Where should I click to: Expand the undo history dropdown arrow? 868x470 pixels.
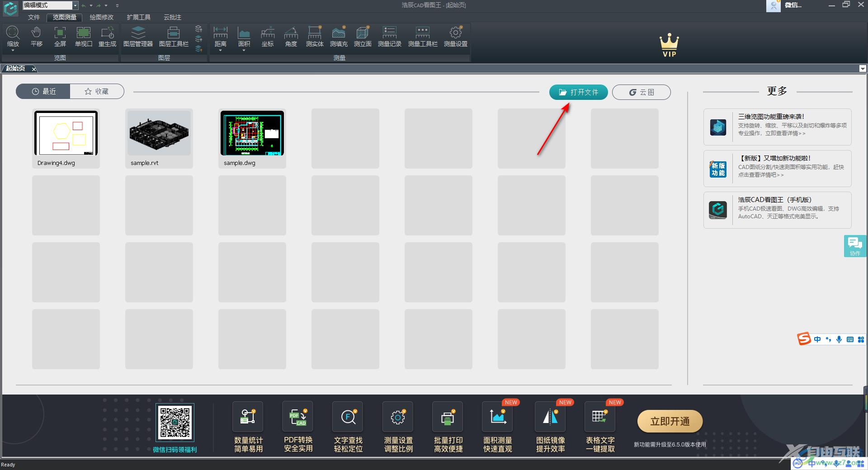(x=91, y=5)
